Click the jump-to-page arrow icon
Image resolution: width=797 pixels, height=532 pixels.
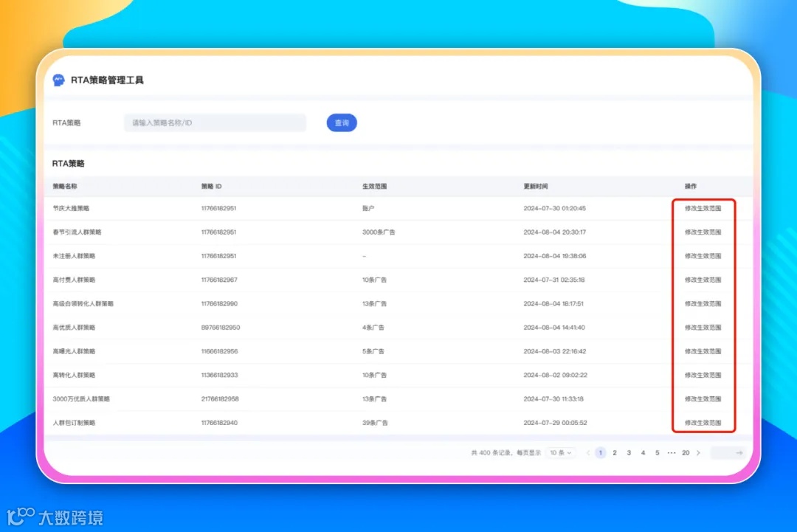tap(739, 453)
